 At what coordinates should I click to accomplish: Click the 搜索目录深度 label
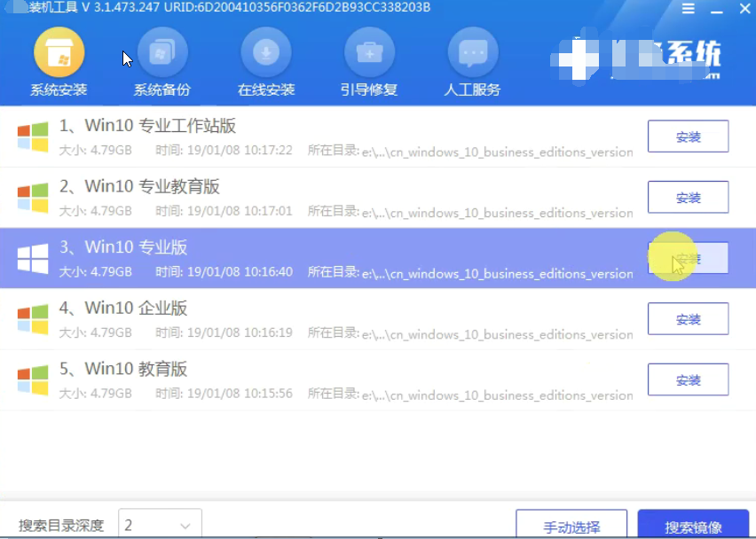[x=61, y=525]
